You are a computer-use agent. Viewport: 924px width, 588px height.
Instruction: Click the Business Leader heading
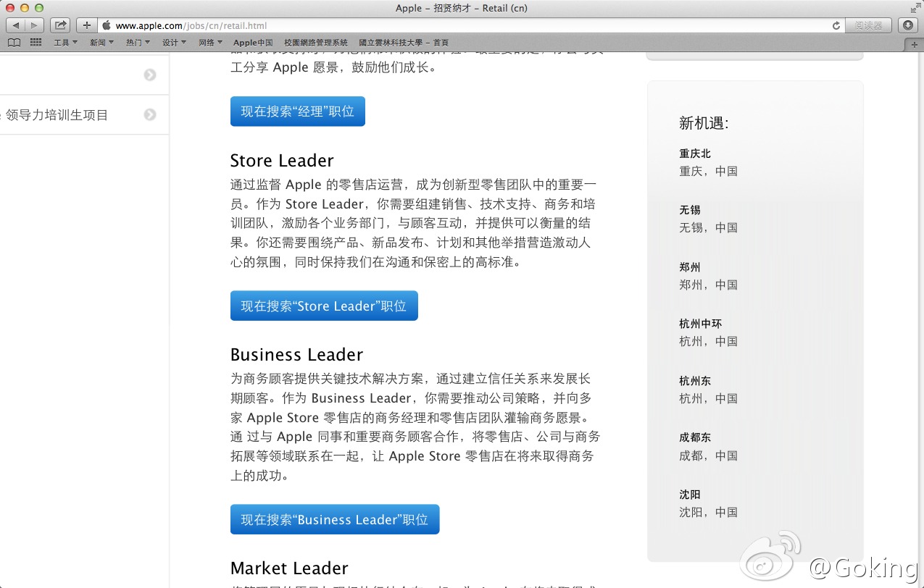tap(296, 355)
